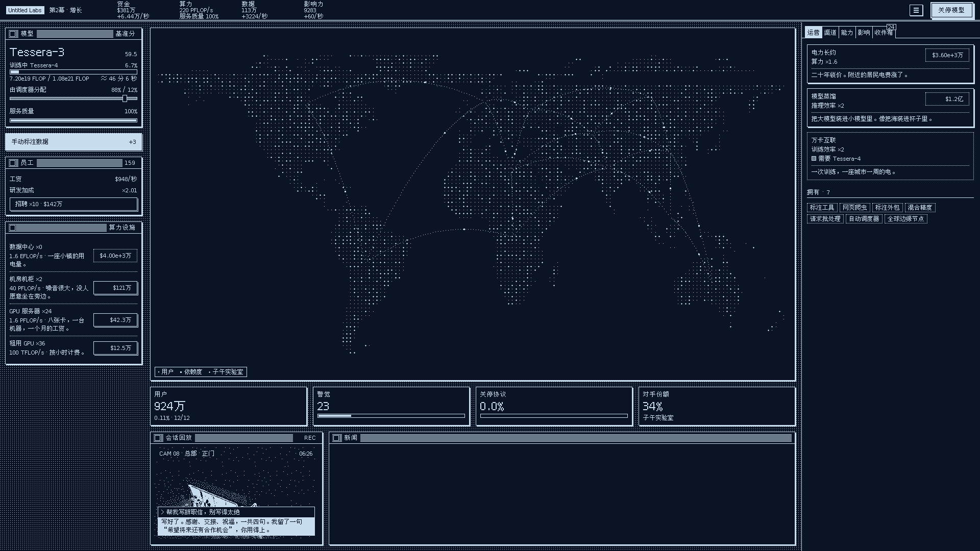
Task: Click the 需要 Tessera-4 lock icon
Action: point(814,159)
